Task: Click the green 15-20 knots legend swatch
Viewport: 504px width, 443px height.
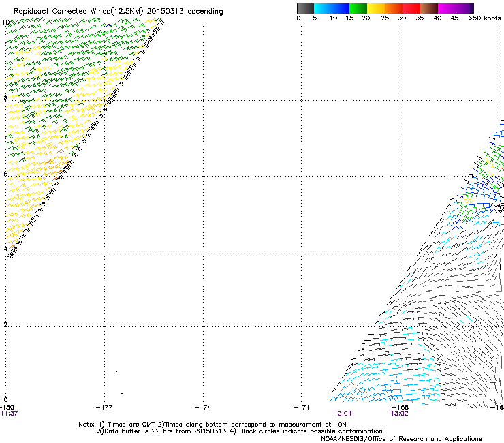Action: (x=358, y=8)
